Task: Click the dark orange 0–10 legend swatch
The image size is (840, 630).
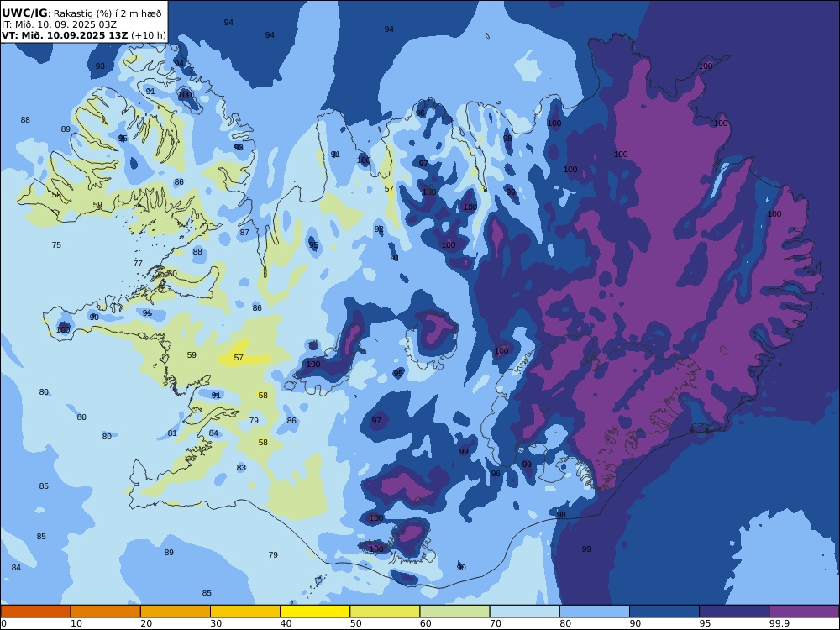Action: coord(35,612)
